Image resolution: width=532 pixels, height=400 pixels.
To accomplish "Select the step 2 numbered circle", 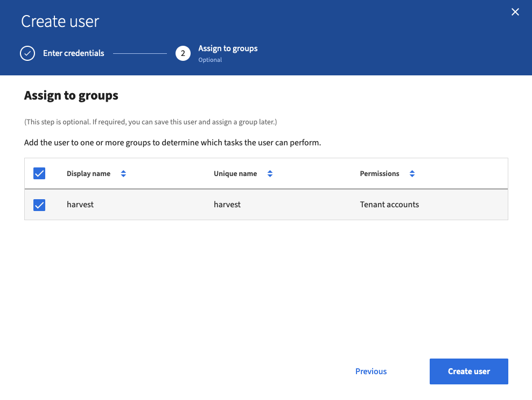I will [183, 53].
